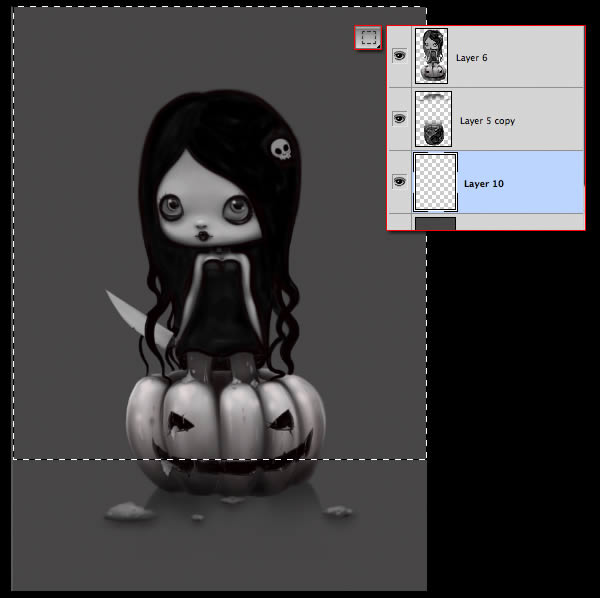Click the Layer 10 transparent thumbnail
The width and height of the screenshot is (600, 598).
point(435,182)
